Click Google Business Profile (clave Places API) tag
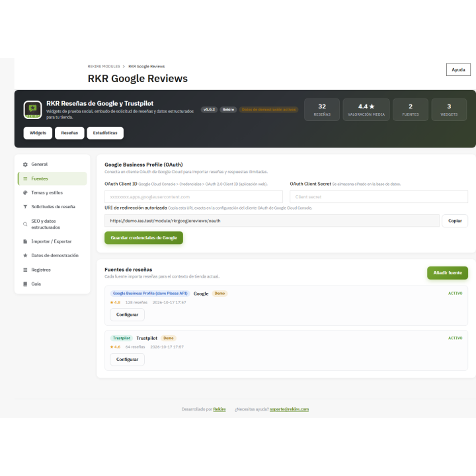The image size is (476, 476). [150, 294]
